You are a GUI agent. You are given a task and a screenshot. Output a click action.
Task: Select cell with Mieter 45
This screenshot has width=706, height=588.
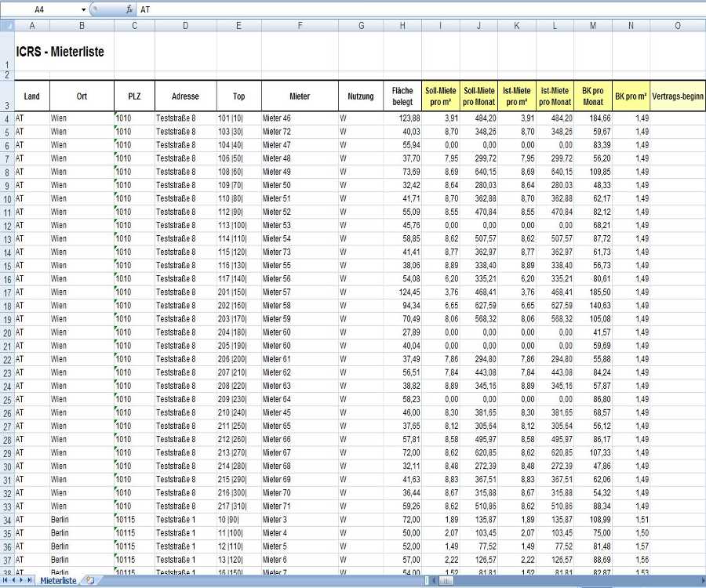[x=300, y=412]
